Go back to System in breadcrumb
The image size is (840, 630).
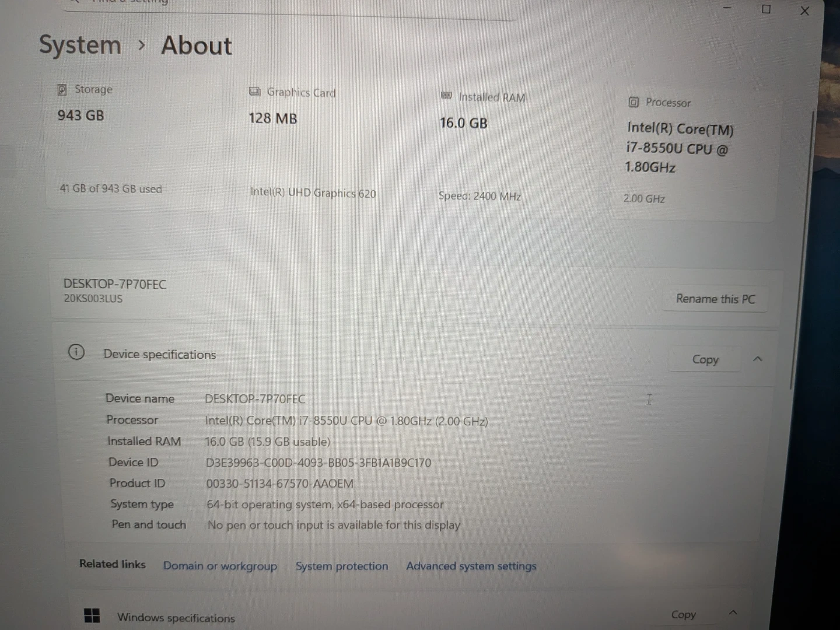(x=80, y=45)
